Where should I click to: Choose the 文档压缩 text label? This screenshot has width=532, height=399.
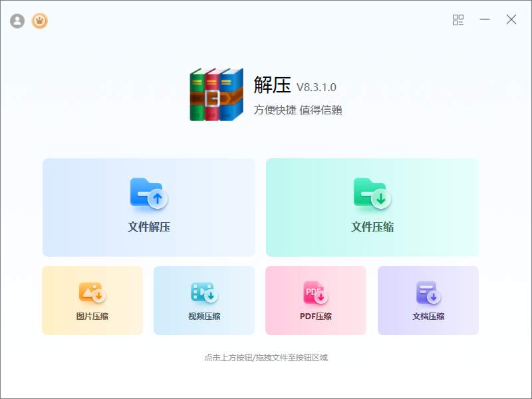pyautogui.click(x=428, y=317)
